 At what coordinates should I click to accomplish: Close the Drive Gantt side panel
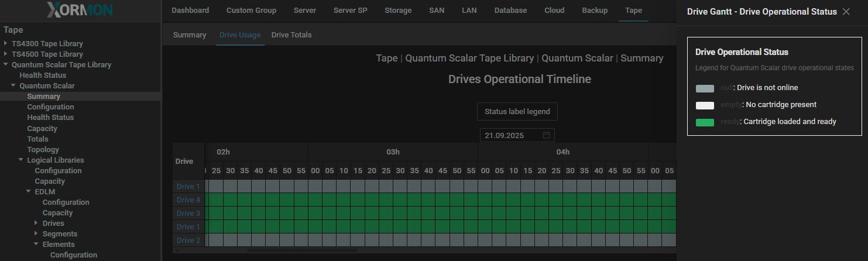pyautogui.click(x=846, y=12)
